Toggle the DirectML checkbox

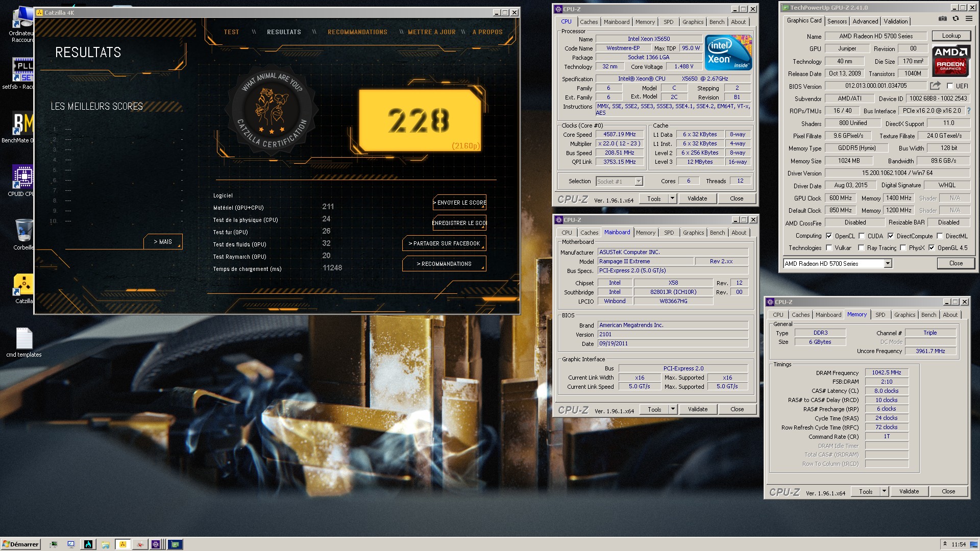click(x=940, y=236)
